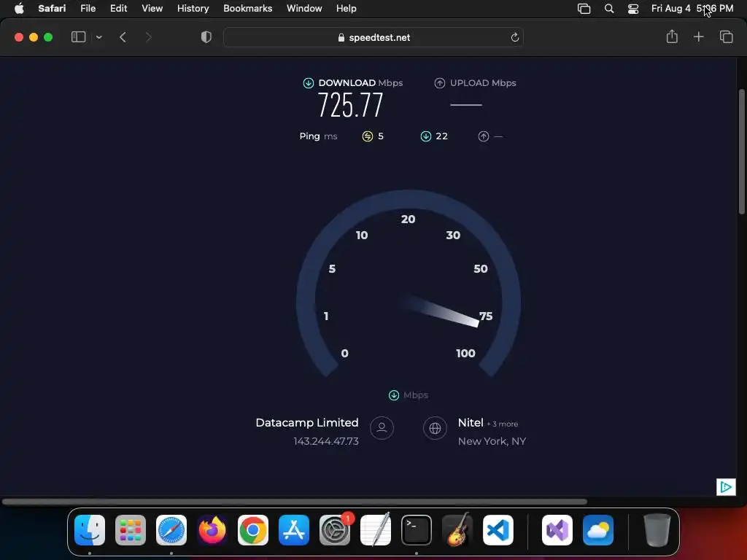Open the Safari application menu
The height and width of the screenshot is (560, 747).
click(52, 9)
